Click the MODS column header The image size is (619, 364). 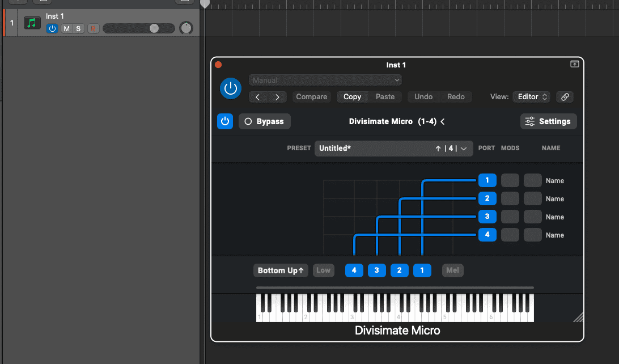(x=510, y=148)
